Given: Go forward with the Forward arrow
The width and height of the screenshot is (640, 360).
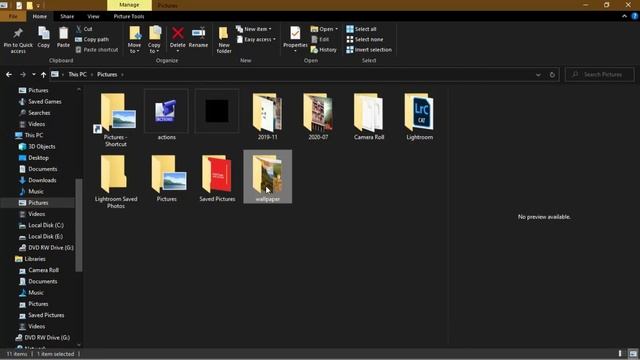Looking at the screenshot, I should pyautogui.click(x=22, y=75).
